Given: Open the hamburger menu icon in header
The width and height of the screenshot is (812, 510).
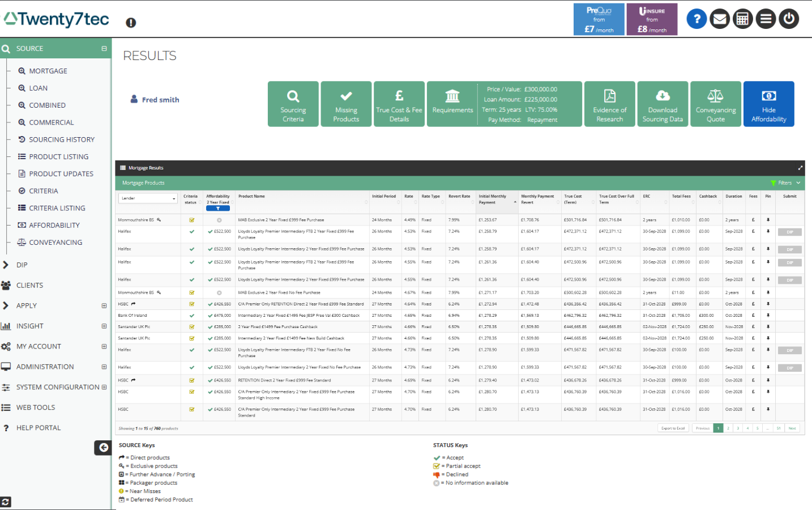Looking at the screenshot, I should click(766, 19).
